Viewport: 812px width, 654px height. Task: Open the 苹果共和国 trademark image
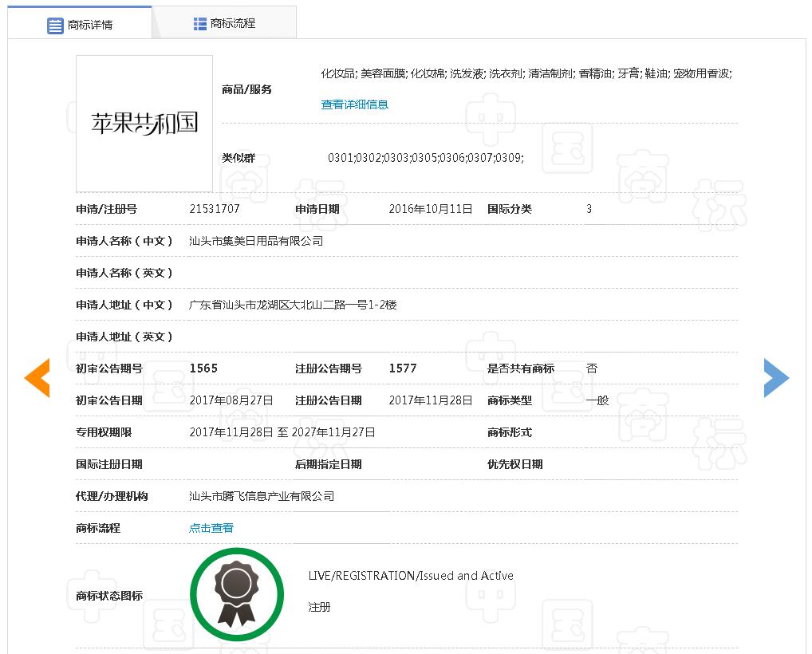(x=144, y=123)
